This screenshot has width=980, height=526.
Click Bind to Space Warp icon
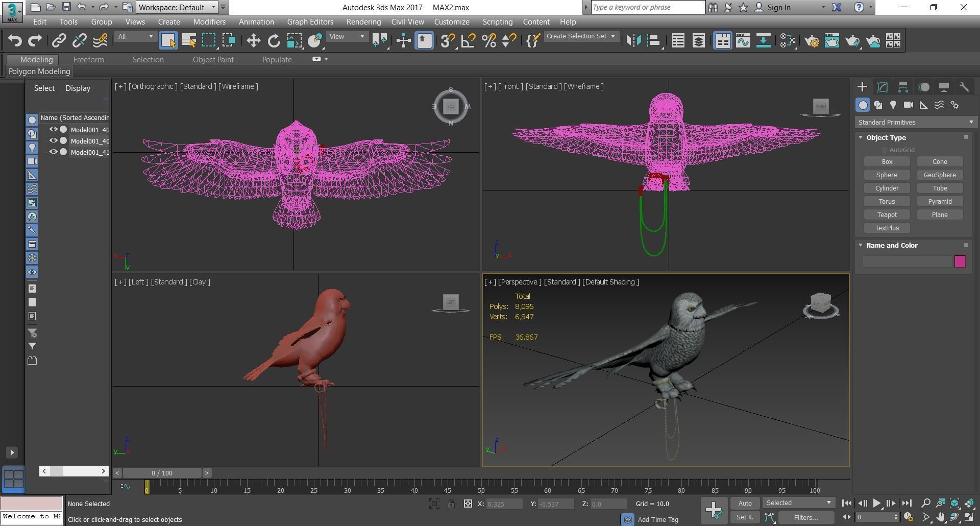pos(100,40)
